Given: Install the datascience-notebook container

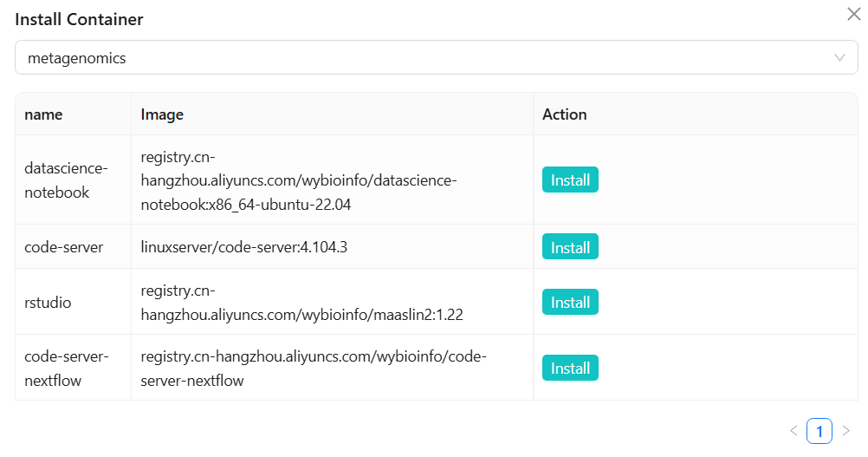Looking at the screenshot, I should tap(570, 180).
